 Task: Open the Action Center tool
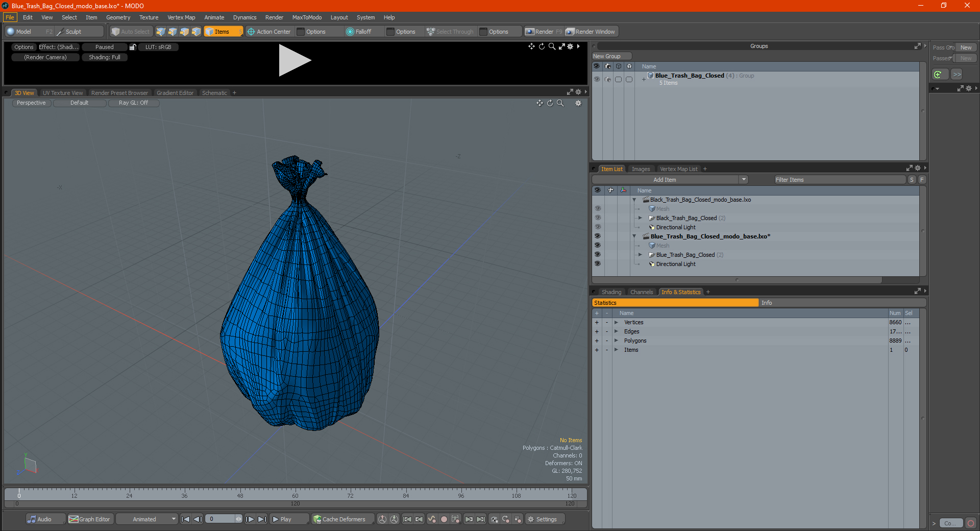tap(269, 32)
